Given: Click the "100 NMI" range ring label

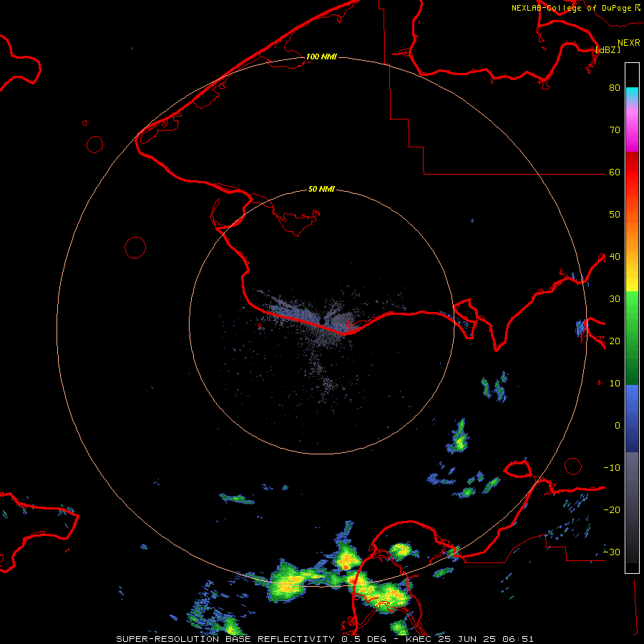Looking at the screenshot, I should (321, 57).
